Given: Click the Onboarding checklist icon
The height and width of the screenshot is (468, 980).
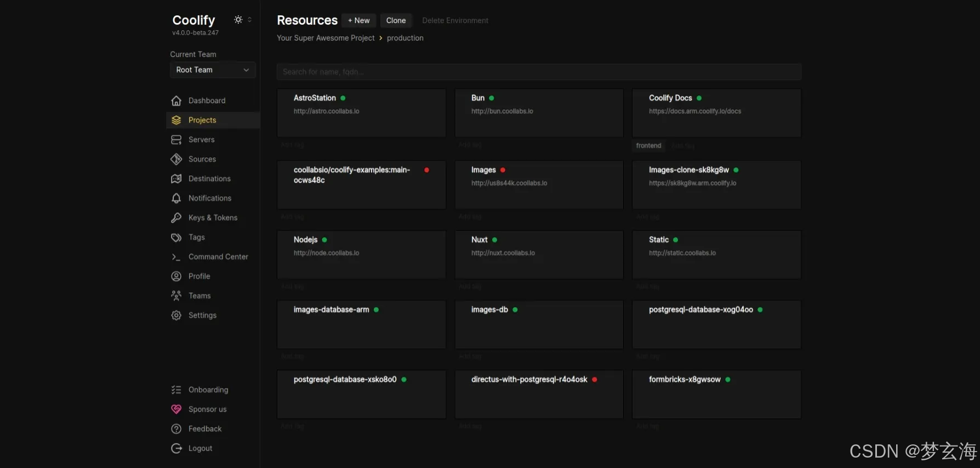Looking at the screenshot, I should tap(176, 390).
